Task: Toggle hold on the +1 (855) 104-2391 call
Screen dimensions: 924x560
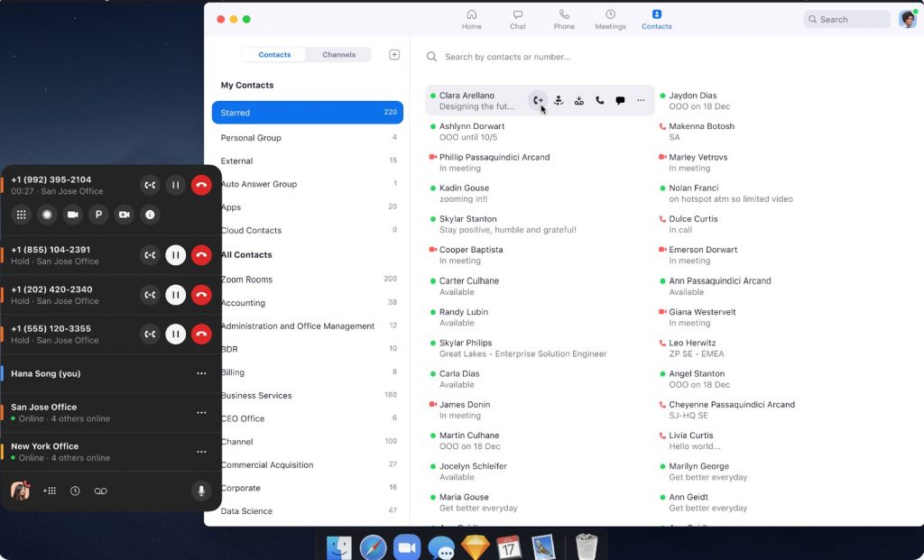Action: [x=175, y=254]
